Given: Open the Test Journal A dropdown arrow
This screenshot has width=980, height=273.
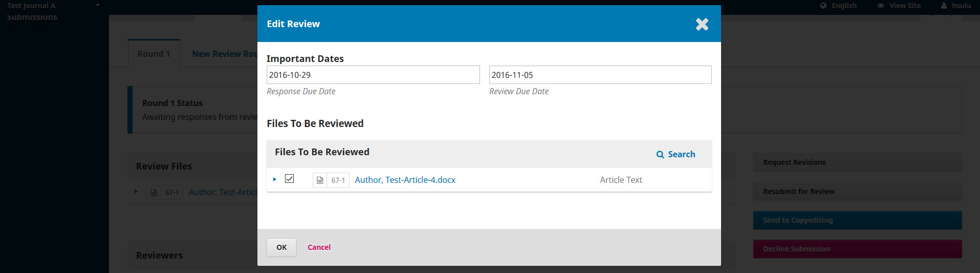Looking at the screenshot, I should click(98, 5).
